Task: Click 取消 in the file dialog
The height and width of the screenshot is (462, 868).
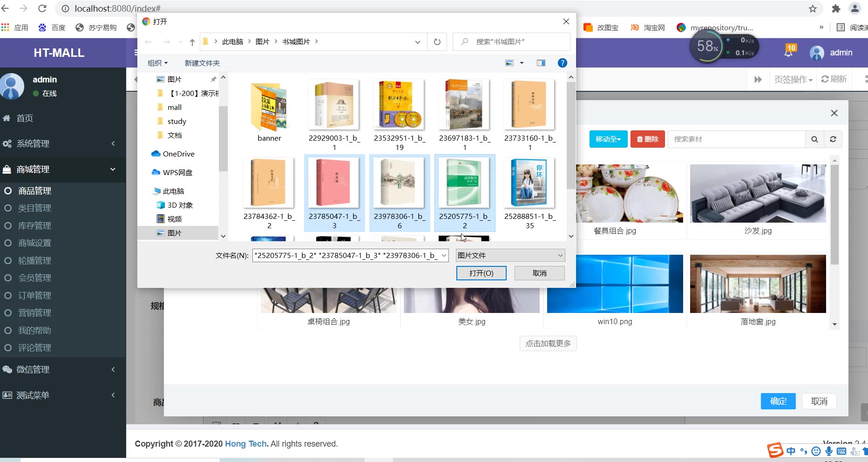Action: (540, 273)
